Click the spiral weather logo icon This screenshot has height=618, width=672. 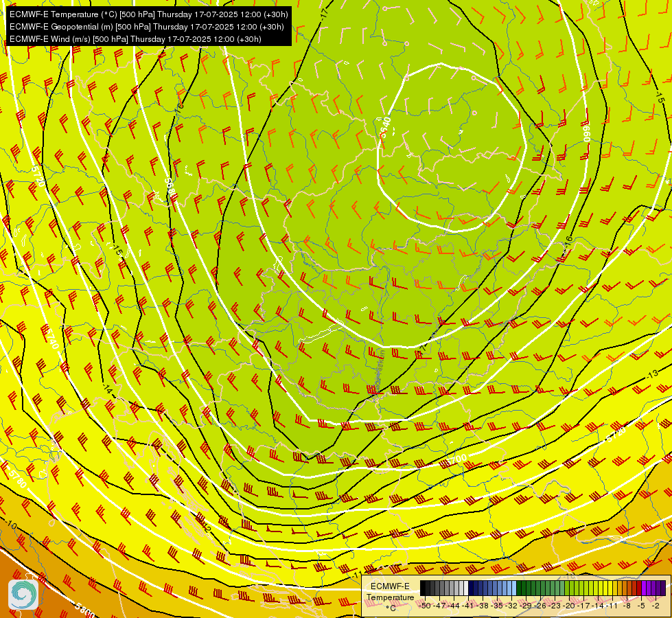[x=23, y=594]
